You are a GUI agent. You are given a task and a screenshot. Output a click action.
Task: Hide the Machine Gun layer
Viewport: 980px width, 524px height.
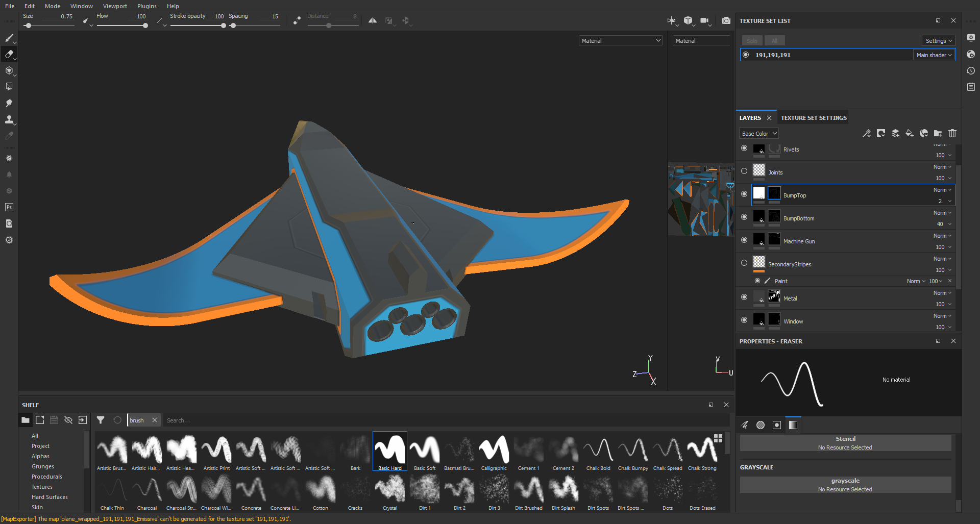click(744, 240)
